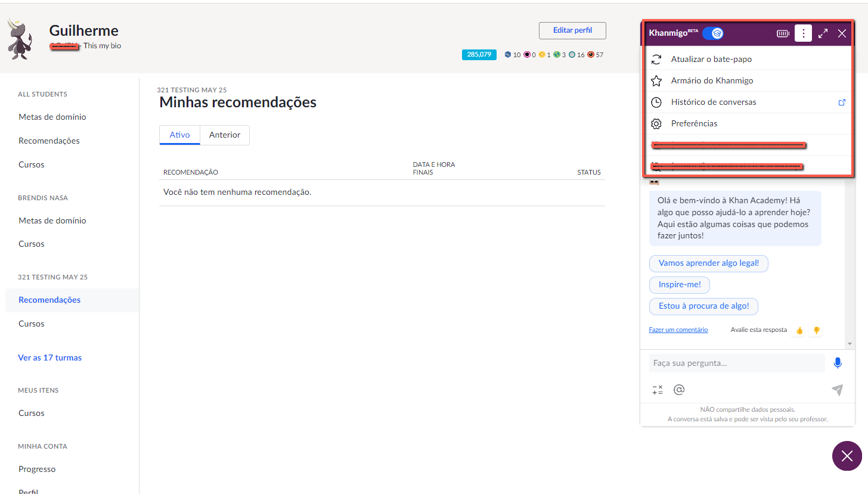The image size is (868, 494).
Task: Click the 285,079 energy points badge
Action: pyautogui.click(x=479, y=54)
